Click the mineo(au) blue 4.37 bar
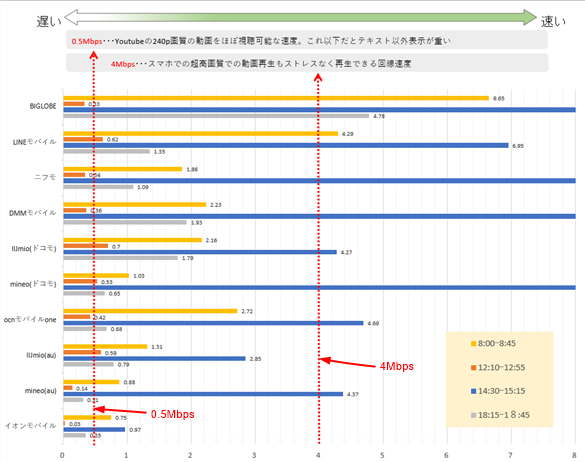 point(203,394)
